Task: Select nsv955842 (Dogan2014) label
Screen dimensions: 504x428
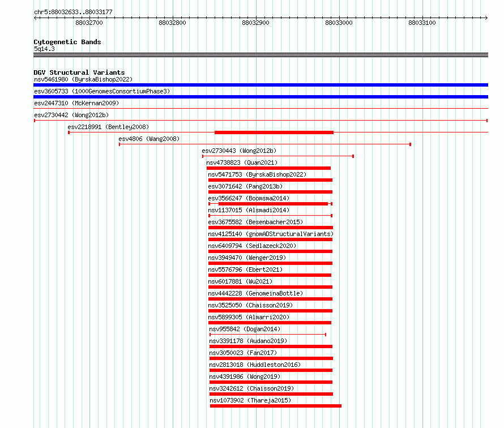Action: pos(245,329)
